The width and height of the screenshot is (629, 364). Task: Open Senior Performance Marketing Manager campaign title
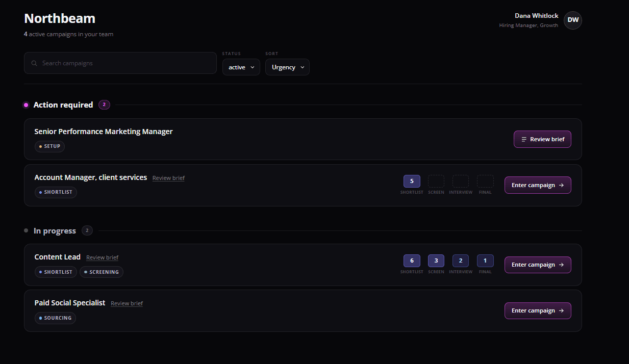pos(104,132)
